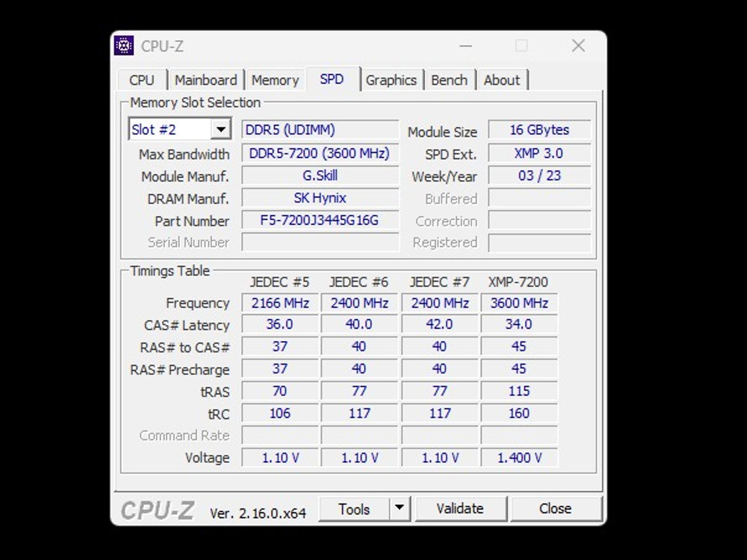Click the 03 / 23 week/year value
The width and height of the screenshot is (747, 560).
click(539, 175)
